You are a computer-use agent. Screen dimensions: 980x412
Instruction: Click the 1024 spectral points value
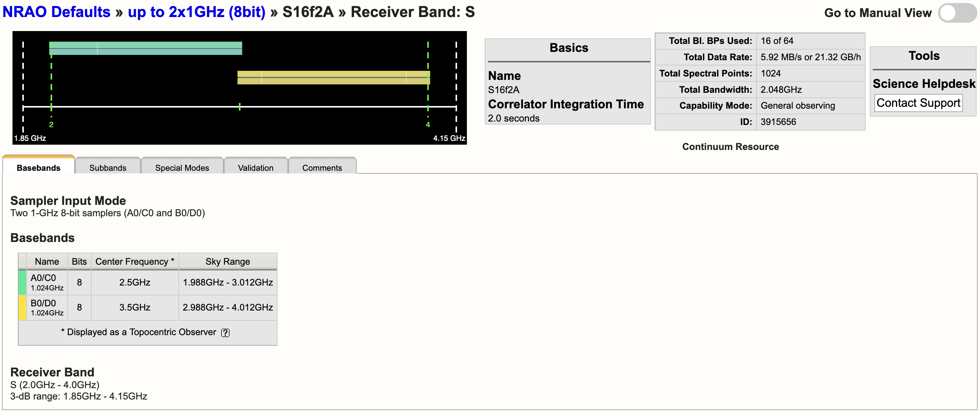(770, 73)
